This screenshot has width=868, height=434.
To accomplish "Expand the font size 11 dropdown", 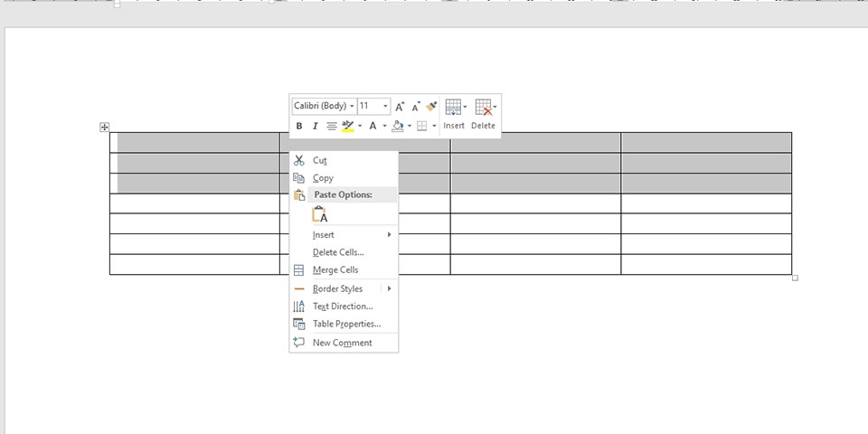I will click(x=385, y=106).
